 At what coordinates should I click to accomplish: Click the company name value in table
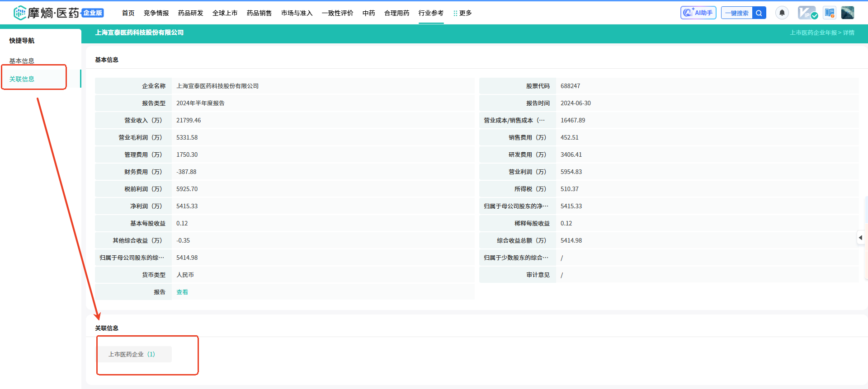click(x=217, y=86)
